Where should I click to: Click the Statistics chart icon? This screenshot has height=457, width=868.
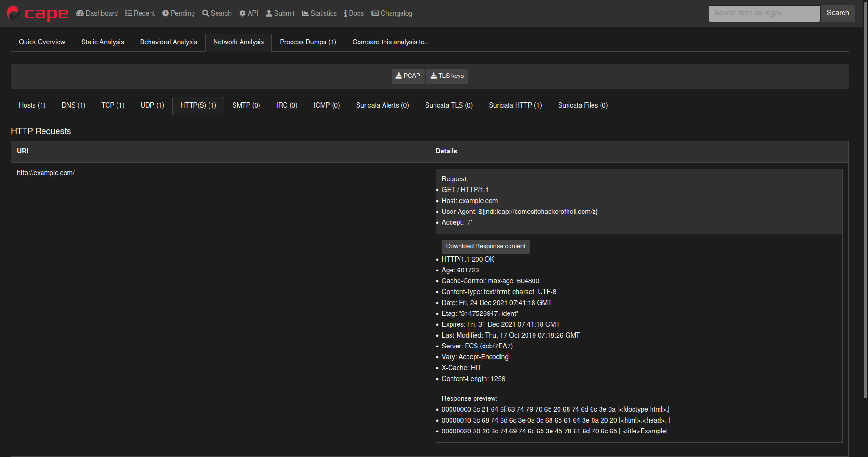click(x=305, y=13)
